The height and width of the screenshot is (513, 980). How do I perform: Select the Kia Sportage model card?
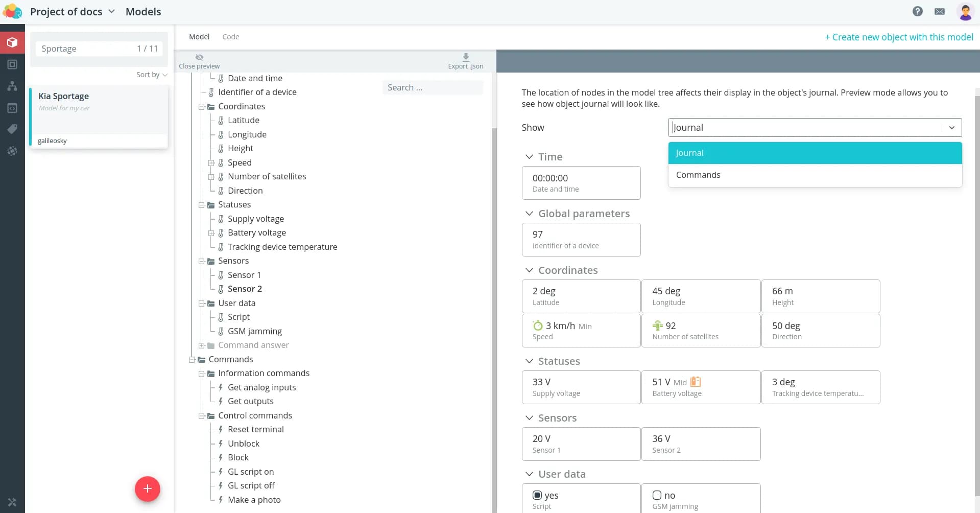click(99, 116)
